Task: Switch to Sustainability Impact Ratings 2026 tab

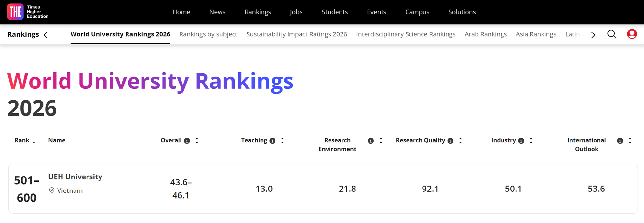Action: (x=297, y=34)
